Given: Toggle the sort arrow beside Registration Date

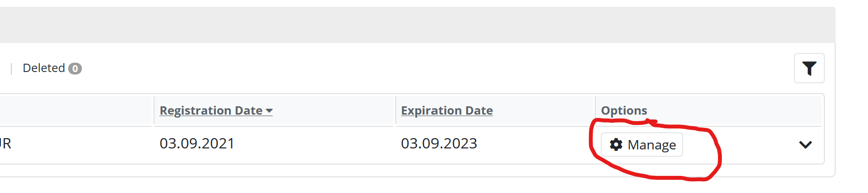Looking at the screenshot, I should click(x=269, y=111).
